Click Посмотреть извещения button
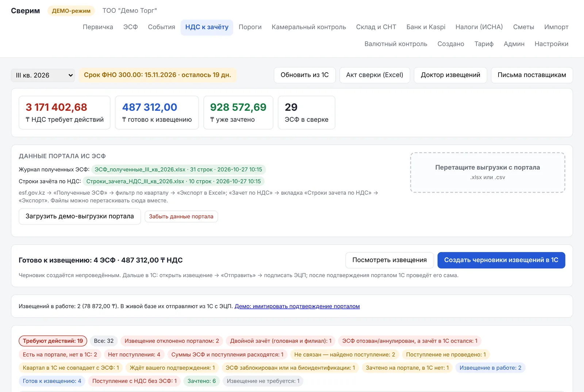The width and height of the screenshot is (584, 392). [x=389, y=260]
